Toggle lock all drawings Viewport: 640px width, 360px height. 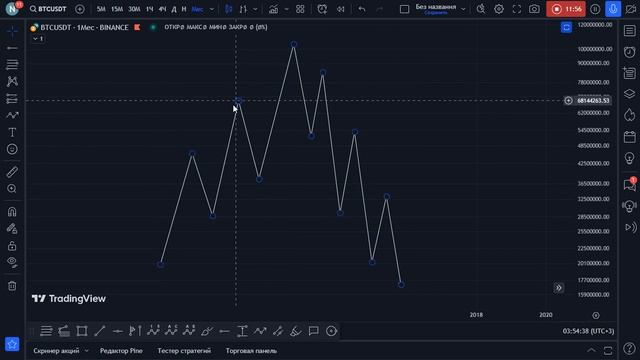[x=12, y=246]
